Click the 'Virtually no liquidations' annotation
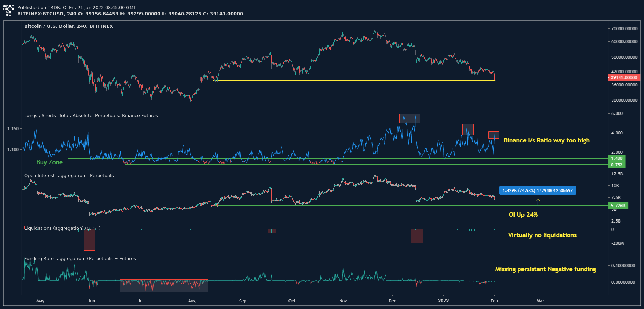 click(x=542, y=235)
